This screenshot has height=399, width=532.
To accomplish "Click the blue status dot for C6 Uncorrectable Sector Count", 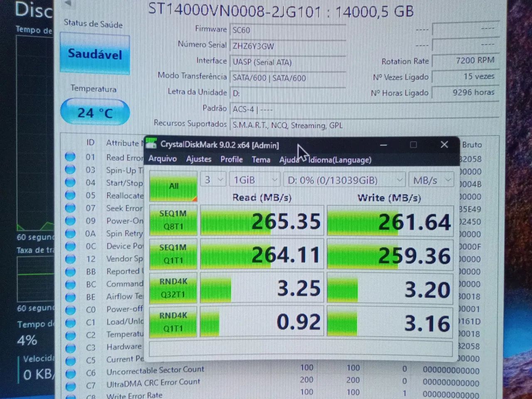I will [71, 373].
